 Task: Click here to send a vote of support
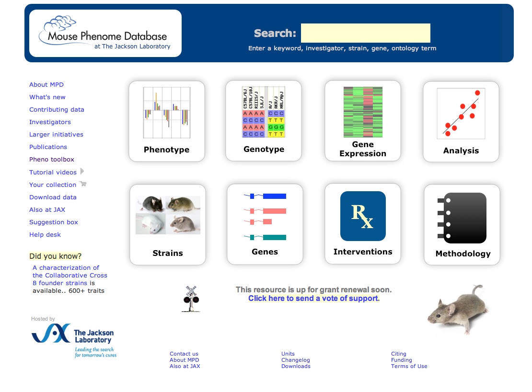(x=313, y=299)
